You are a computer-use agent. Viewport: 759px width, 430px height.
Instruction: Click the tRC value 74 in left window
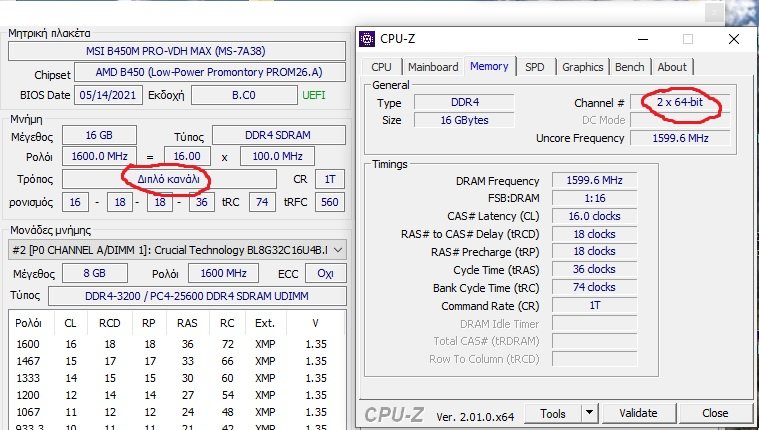pos(262,202)
